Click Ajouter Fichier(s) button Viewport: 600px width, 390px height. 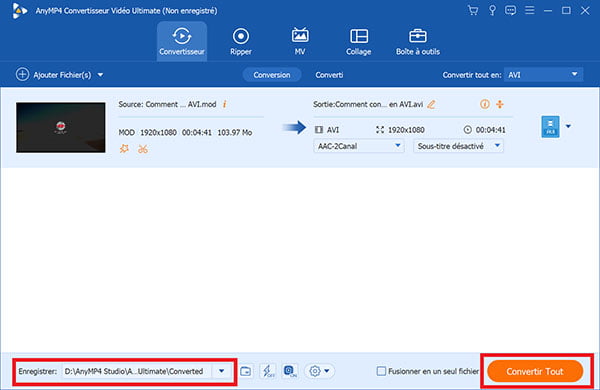[59, 75]
